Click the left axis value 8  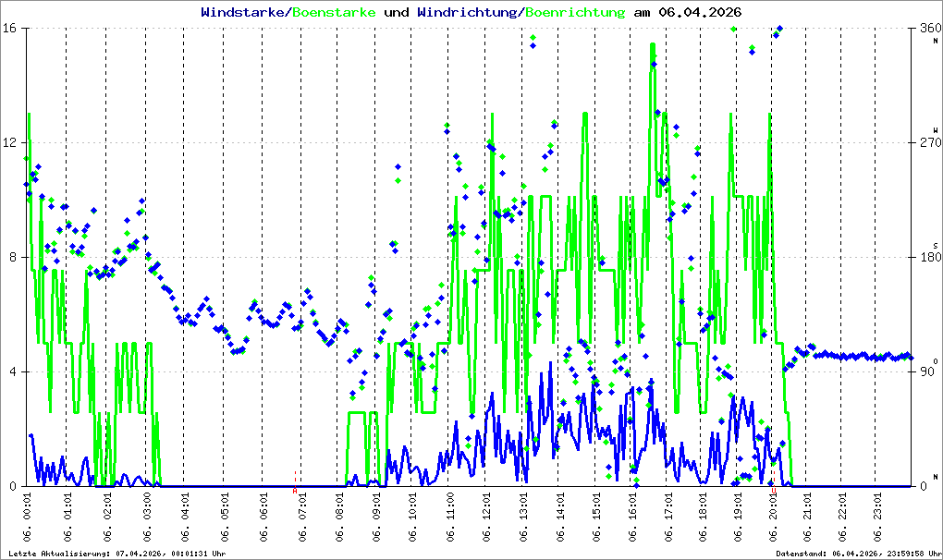click(11, 257)
